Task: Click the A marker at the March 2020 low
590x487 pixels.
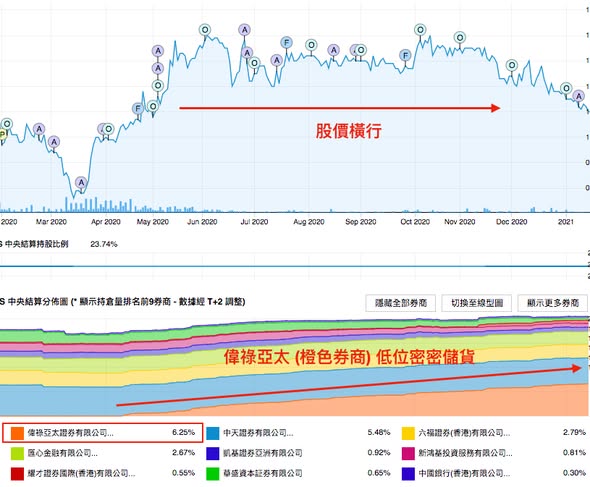Action: (x=81, y=183)
